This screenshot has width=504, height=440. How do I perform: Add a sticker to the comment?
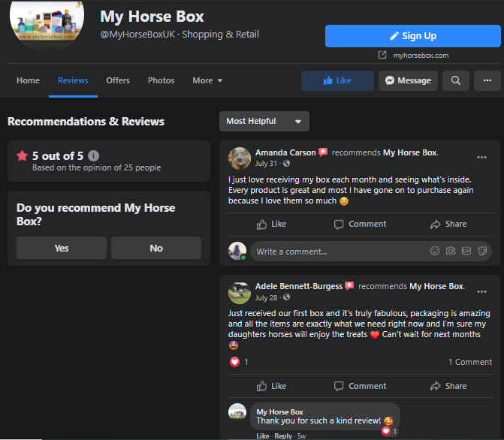(x=482, y=251)
